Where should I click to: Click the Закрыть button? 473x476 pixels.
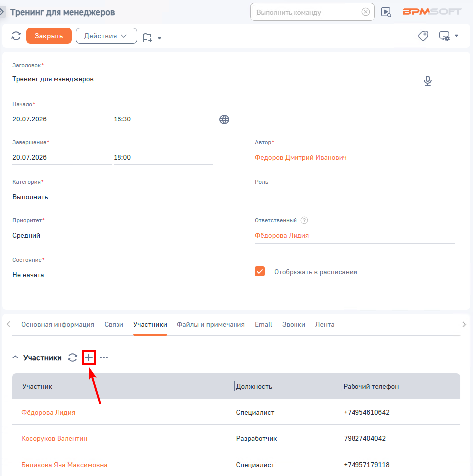[49, 36]
